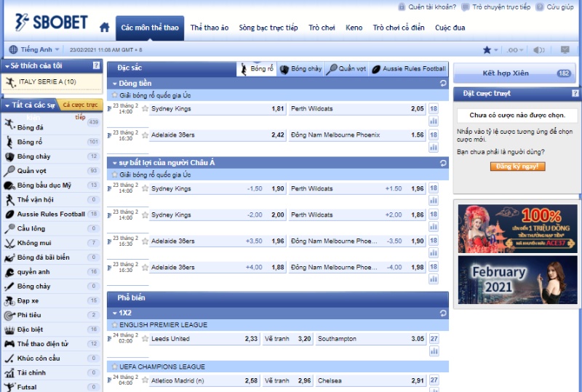This screenshot has height=392, width=582.
Task: Refresh the Dòng tiền section
Action: (x=443, y=83)
